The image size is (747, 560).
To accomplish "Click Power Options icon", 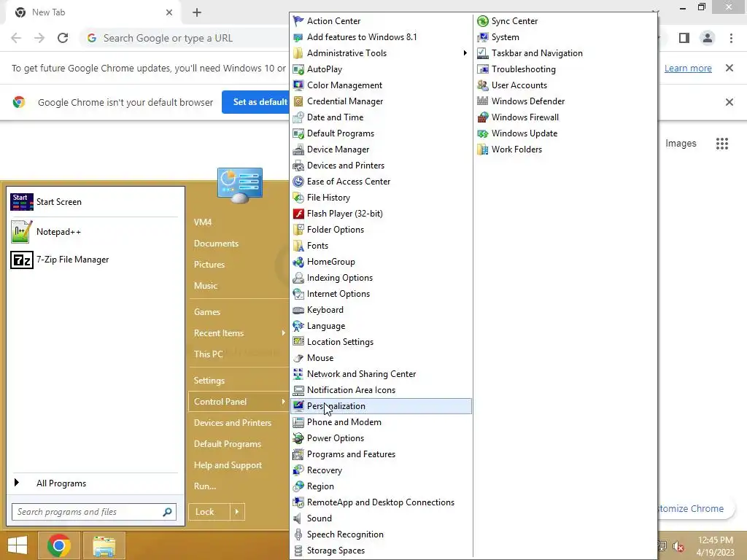I will click(x=298, y=438).
